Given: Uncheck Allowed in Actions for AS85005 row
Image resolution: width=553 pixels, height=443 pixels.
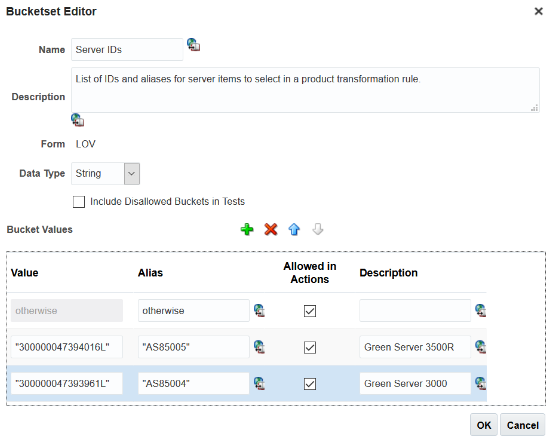Looking at the screenshot, I should pyautogui.click(x=310, y=347).
